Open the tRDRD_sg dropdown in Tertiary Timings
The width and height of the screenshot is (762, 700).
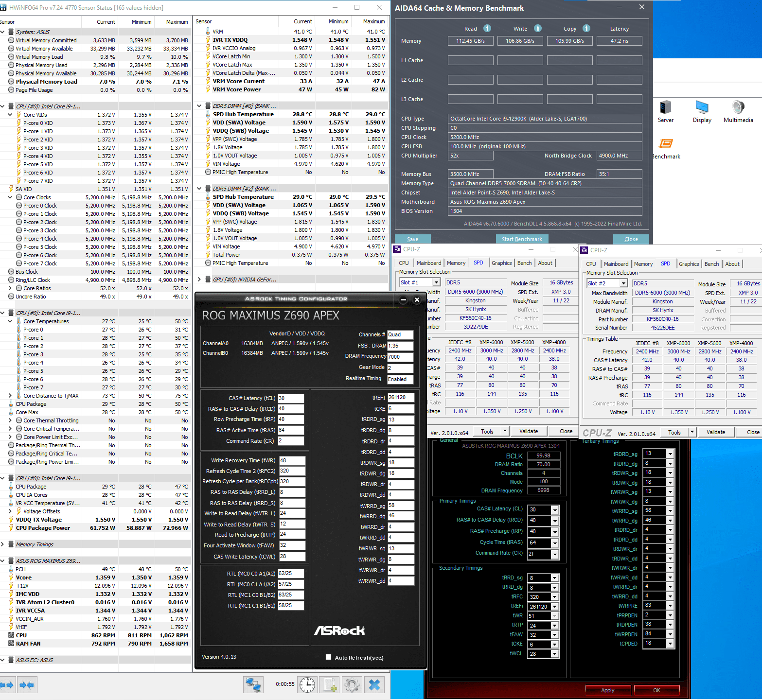(670, 454)
